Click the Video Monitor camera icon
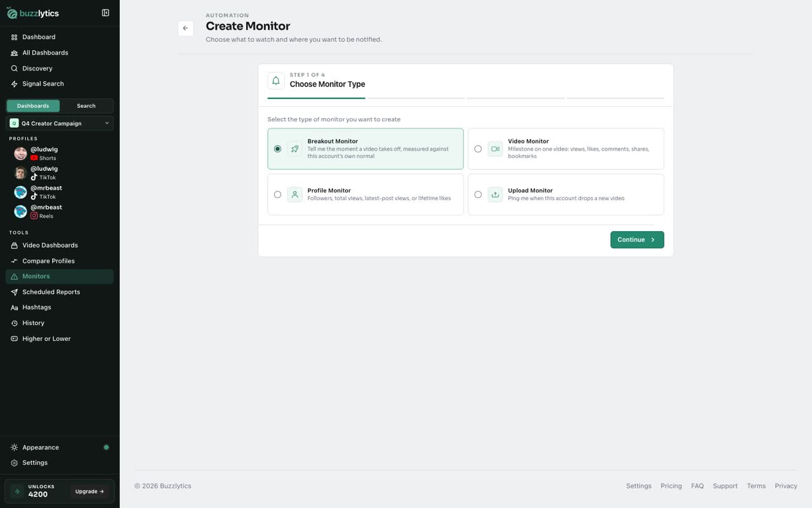Screen dimensions: 812x508 point(495,149)
